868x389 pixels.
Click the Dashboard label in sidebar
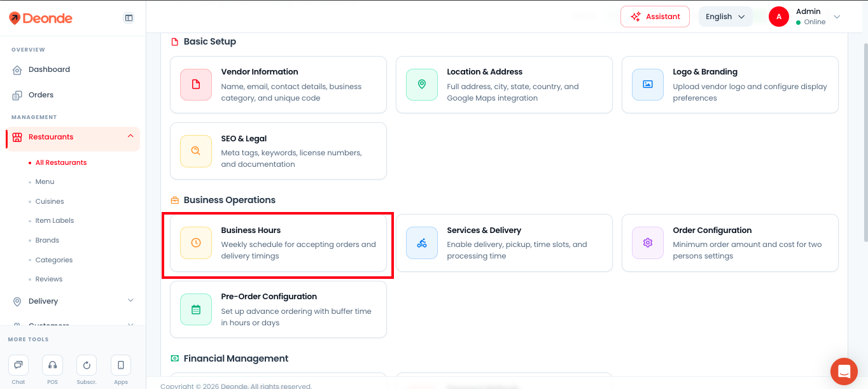pos(49,70)
